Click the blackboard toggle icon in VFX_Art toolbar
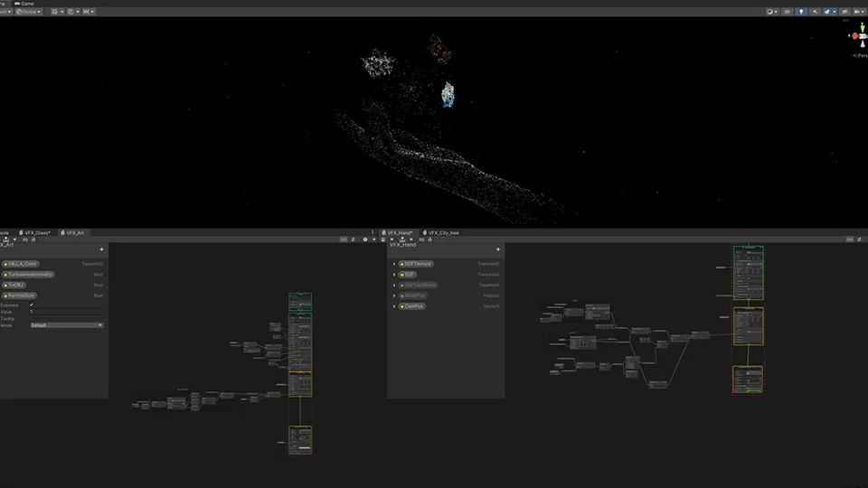This screenshot has width=868, height=488. (x=344, y=239)
